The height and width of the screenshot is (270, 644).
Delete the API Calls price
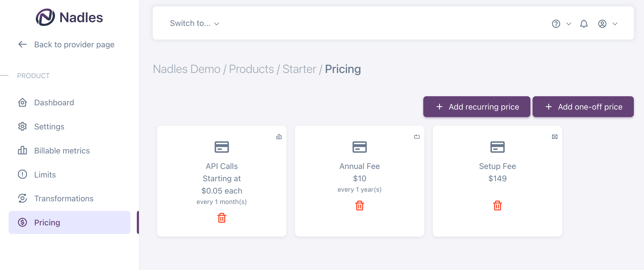point(222,218)
